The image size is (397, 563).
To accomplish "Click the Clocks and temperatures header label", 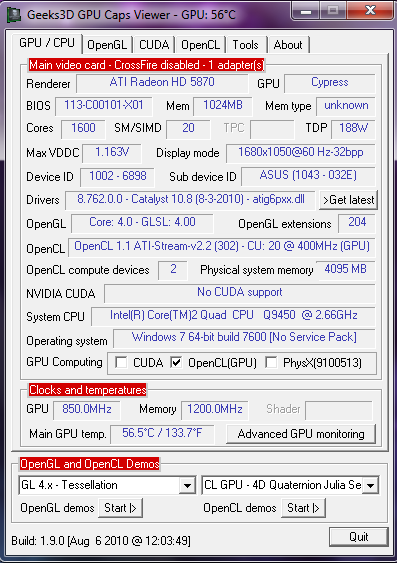I will pos(88,390).
